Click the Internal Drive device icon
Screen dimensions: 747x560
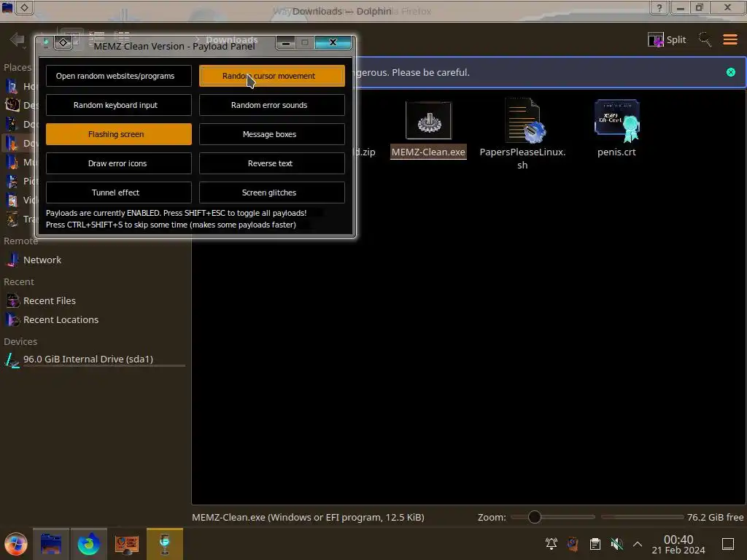coord(12,359)
